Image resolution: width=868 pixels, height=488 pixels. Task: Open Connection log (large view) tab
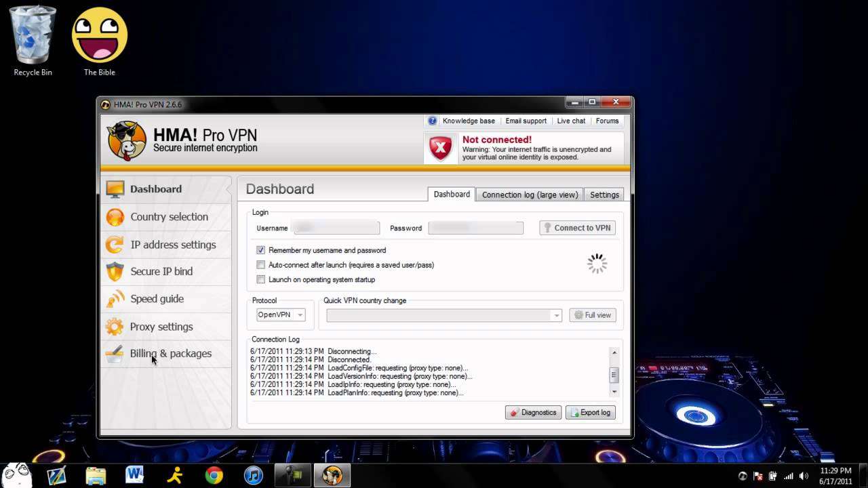coord(530,195)
